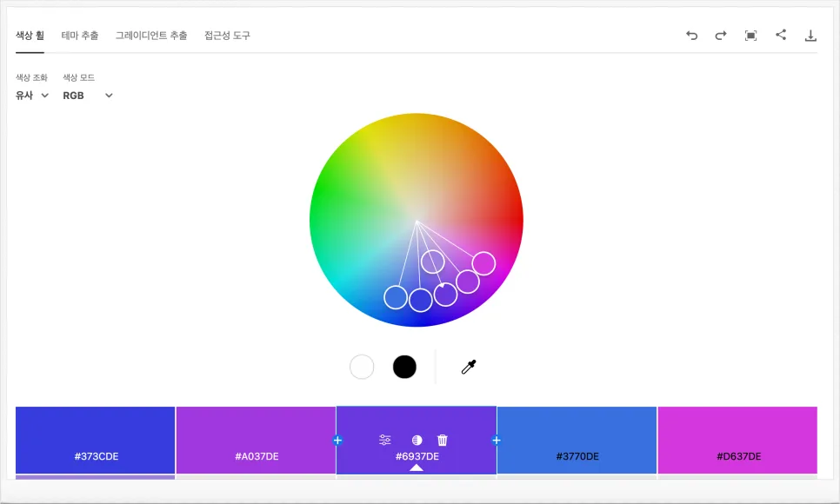Select the #3770DE blue swatch
This screenshot has width=840, height=504.
pos(577,441)
